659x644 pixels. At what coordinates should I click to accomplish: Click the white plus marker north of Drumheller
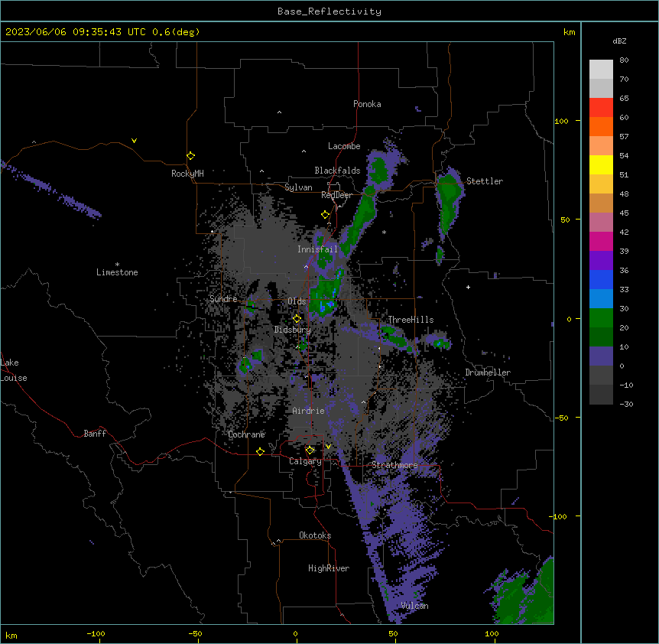tap(468, 287)
